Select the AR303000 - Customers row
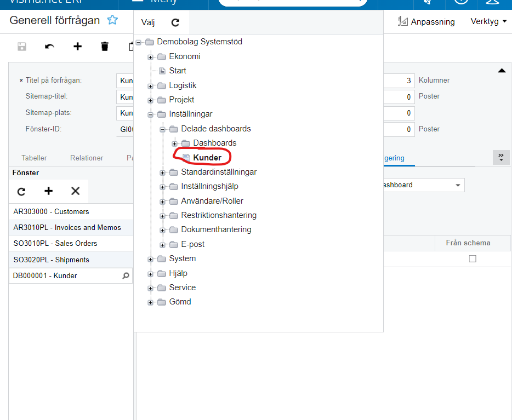 coord(71,211)
